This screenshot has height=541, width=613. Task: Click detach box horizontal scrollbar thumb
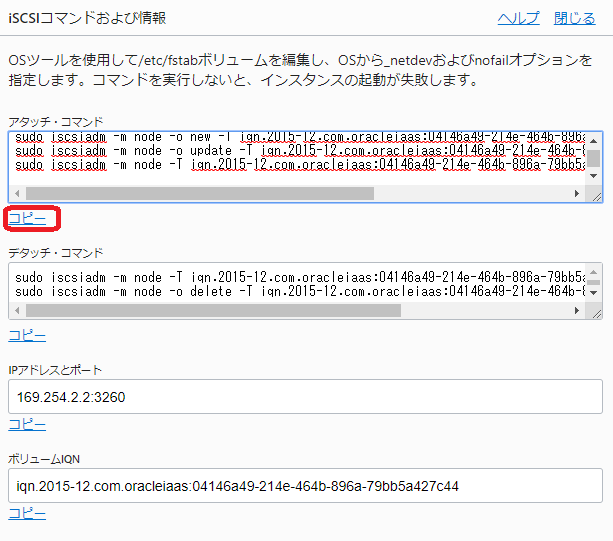200,312
